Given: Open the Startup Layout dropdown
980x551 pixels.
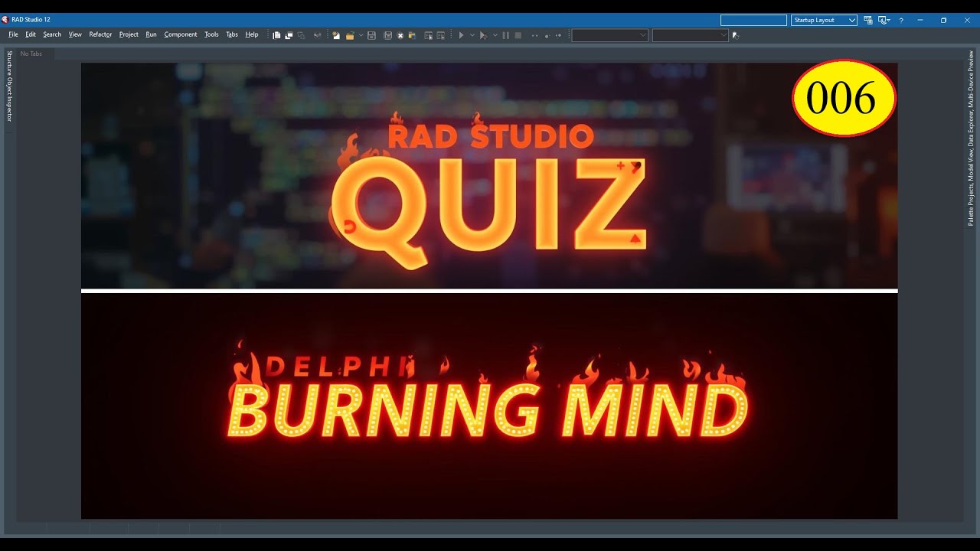Looking at the screenshot, I should point(825,20).
